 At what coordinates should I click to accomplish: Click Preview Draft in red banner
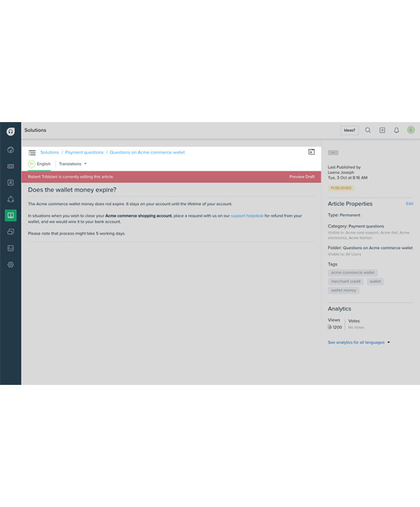click(x=302, y=177)
